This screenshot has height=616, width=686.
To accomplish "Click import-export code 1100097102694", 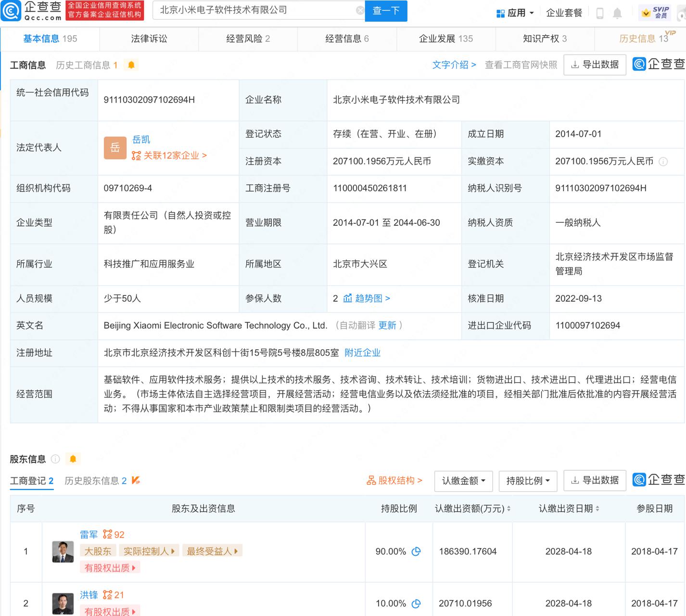I will pos(588,325).
